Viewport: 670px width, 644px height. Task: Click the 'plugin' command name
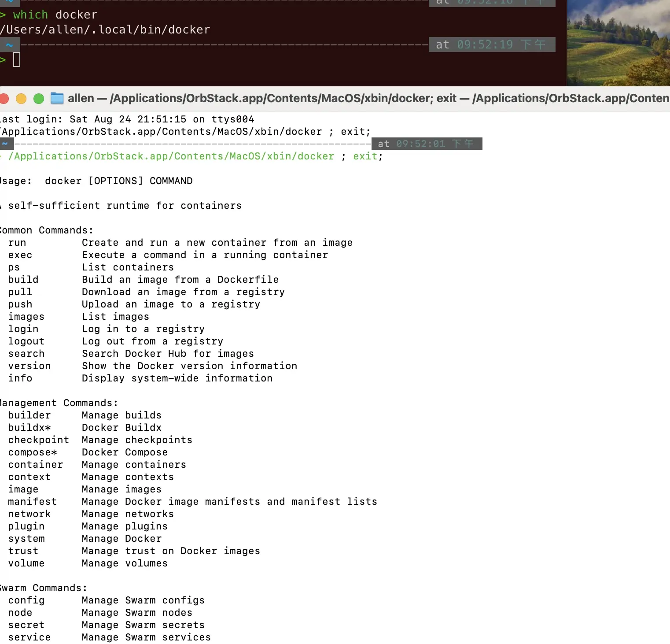tap(26, 526)
